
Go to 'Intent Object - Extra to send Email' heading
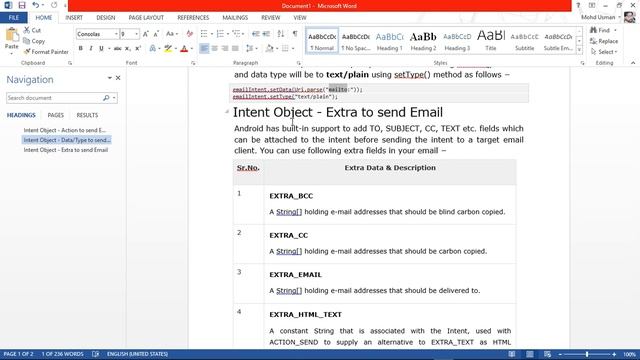[x=66, y=150]
